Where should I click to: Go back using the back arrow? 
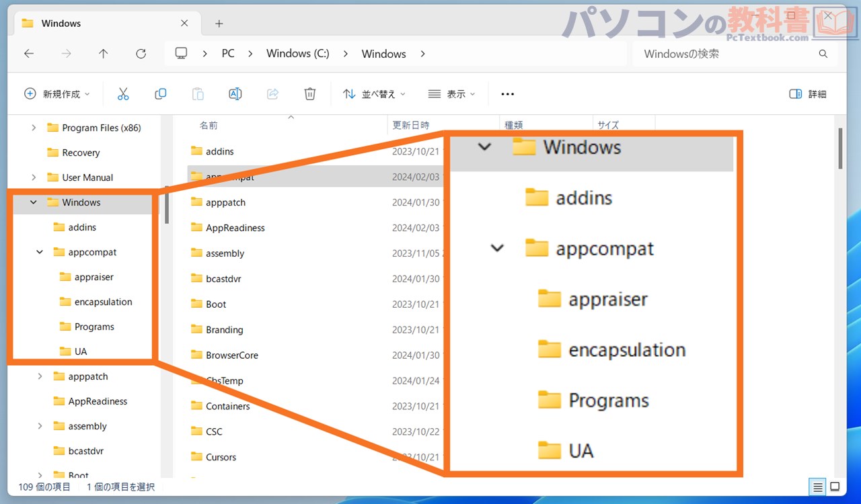pyautogui.click(x=29, y=53)
